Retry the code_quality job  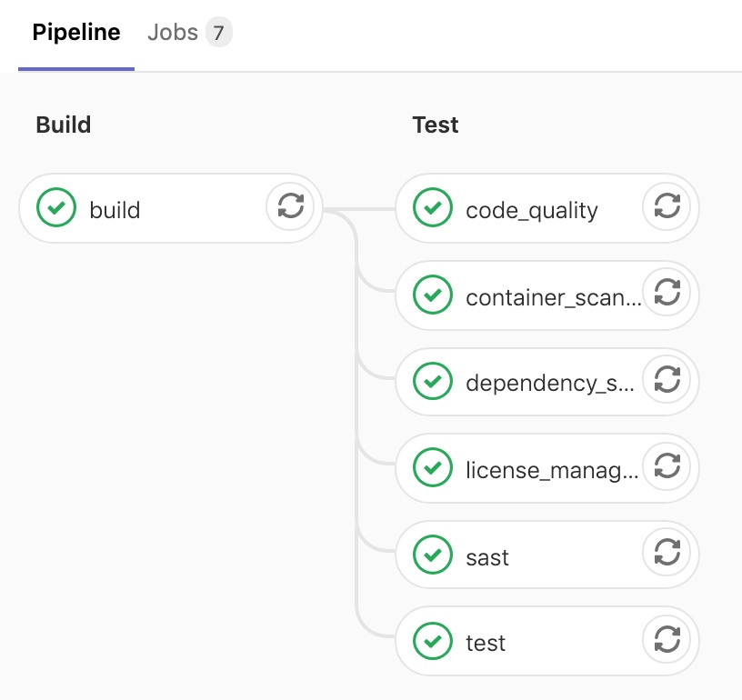[667, 206]
